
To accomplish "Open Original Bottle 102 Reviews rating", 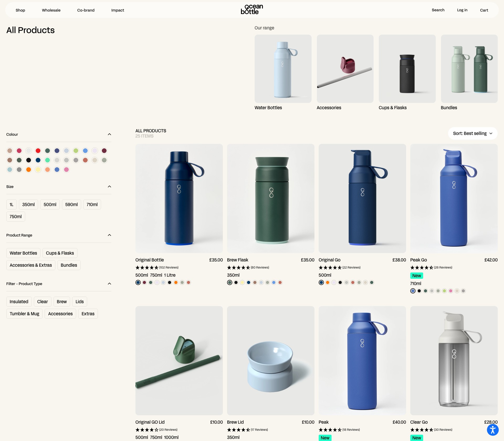I will pos(157,267).
